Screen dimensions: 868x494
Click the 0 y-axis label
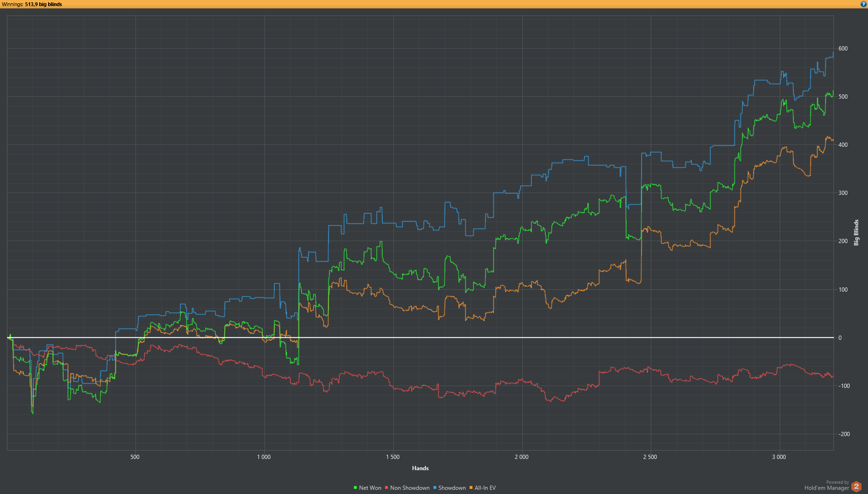pos(840,338)
